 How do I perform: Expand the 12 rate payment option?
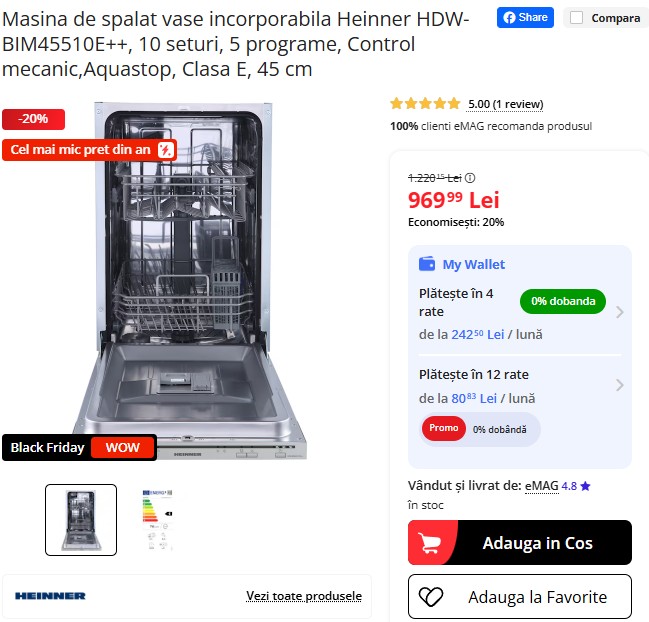pyautogui.click(x=620, y=385)
